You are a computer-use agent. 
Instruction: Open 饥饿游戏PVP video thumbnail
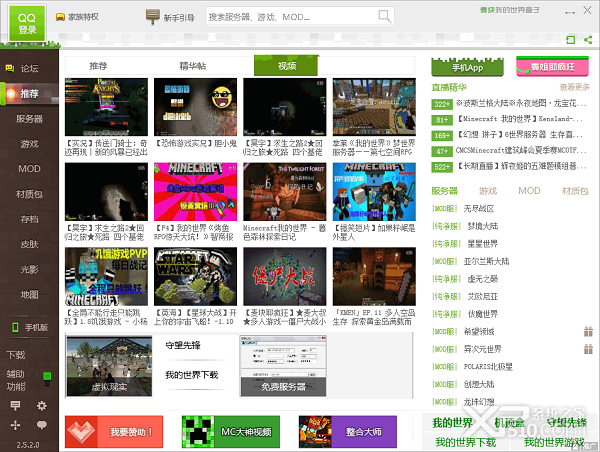(x=106, y=276)
